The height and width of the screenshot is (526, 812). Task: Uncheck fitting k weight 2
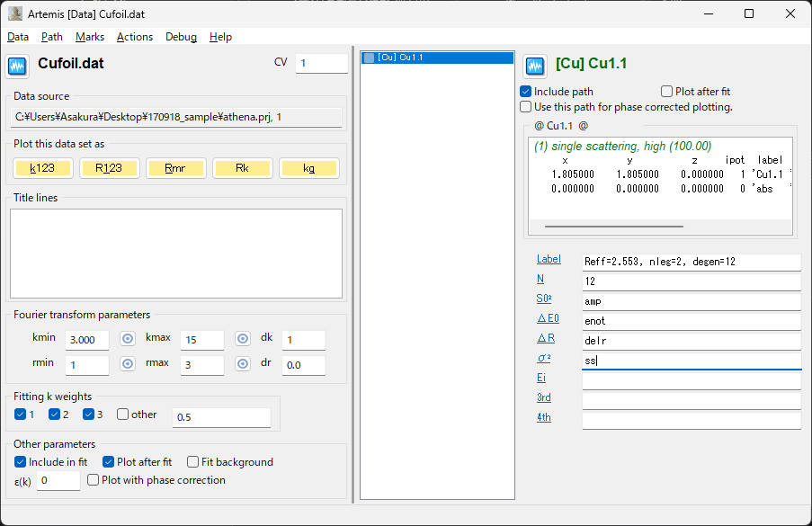click(54, 415)
